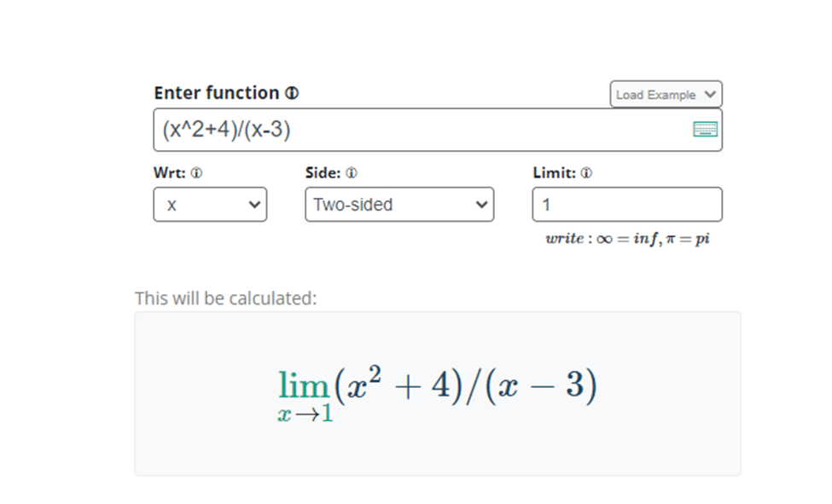Screen dimensions: 832x504
Task: Click the info icon beside Enter function
Action: point(292,93)
